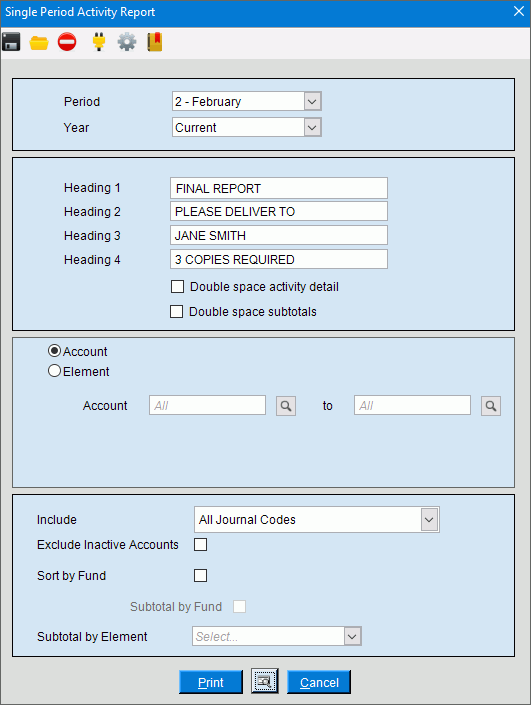This screenshot has height=705, width=531.
Task: Click the red stop sign icon
Action: tap(67, 42)
